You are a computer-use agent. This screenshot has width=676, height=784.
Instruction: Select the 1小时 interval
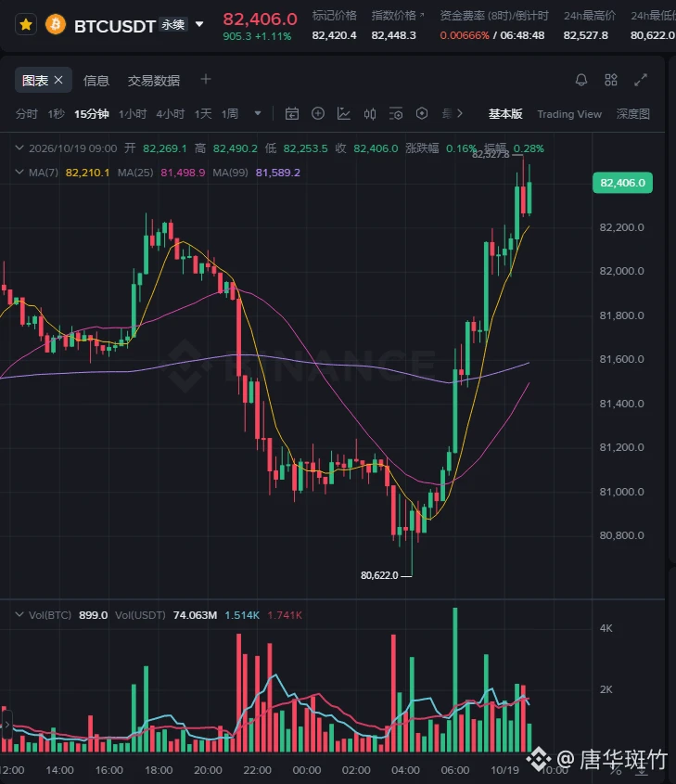click(x=133, y=114)
